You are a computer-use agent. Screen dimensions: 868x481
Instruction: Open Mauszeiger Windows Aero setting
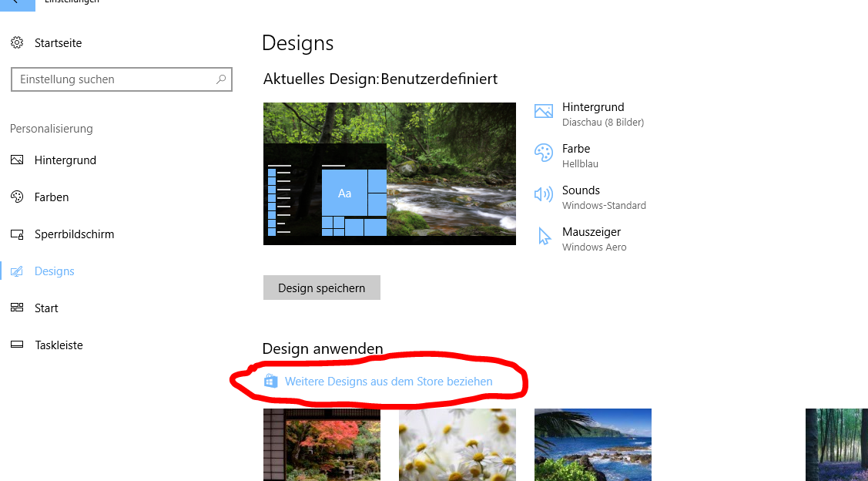pyautogui.click(x=594, y=239)
